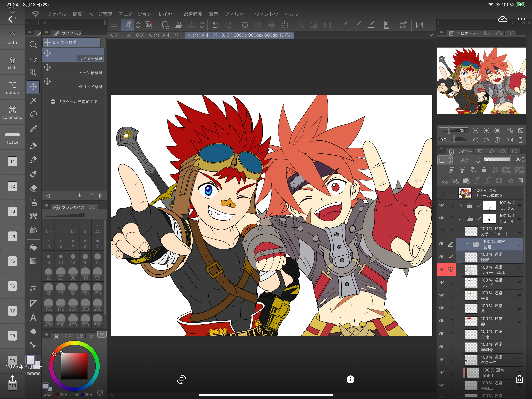532x399 pixels.
Task: Adjust the layer opacity slider
Action: pos(497,159)
